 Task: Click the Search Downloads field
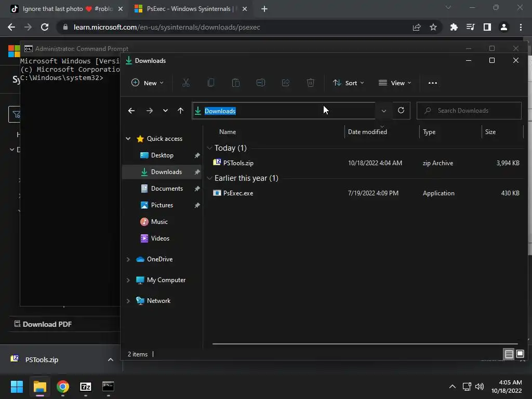click(469, 111)
